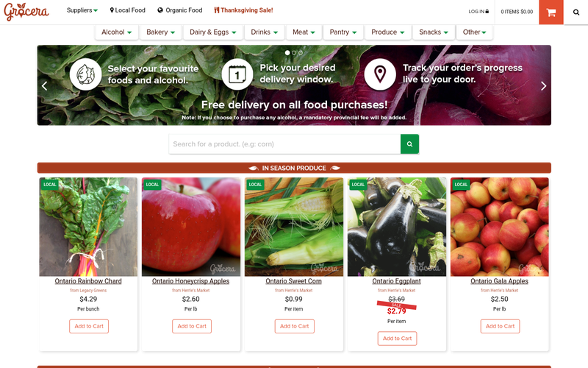Click the Grocera logo

point(26,12)
